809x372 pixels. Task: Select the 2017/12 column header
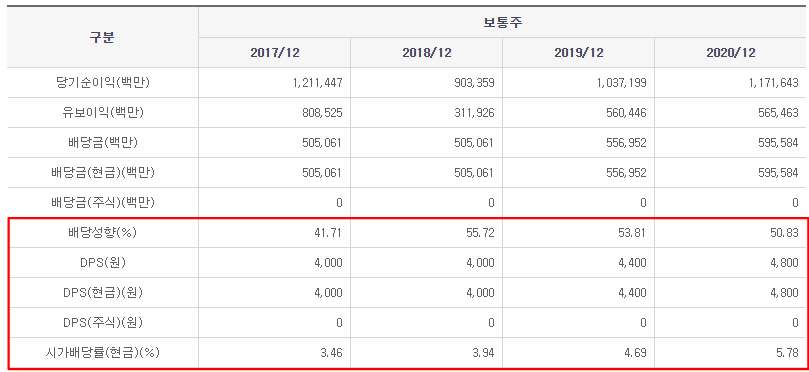coord(274,53)
